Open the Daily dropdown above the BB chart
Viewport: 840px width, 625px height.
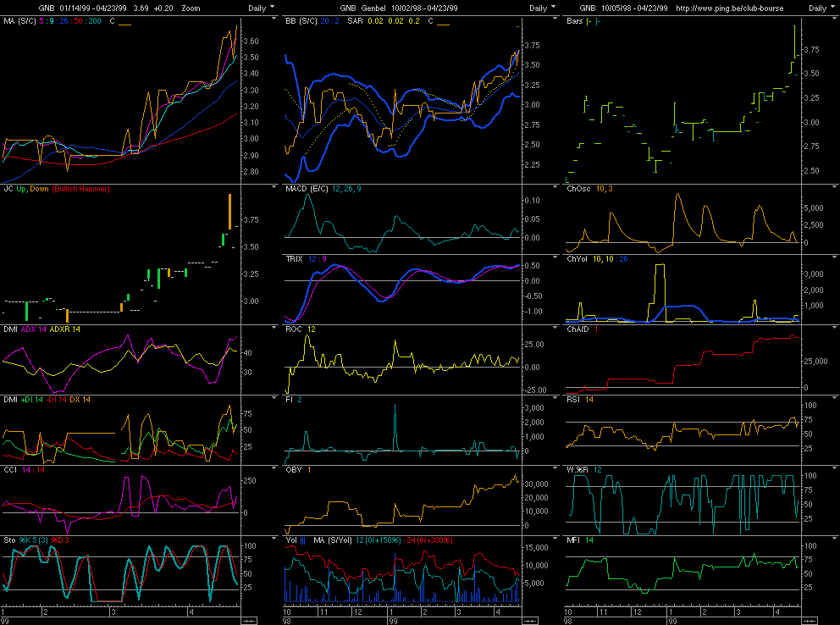pyautogui.click(x=542, y=8)
